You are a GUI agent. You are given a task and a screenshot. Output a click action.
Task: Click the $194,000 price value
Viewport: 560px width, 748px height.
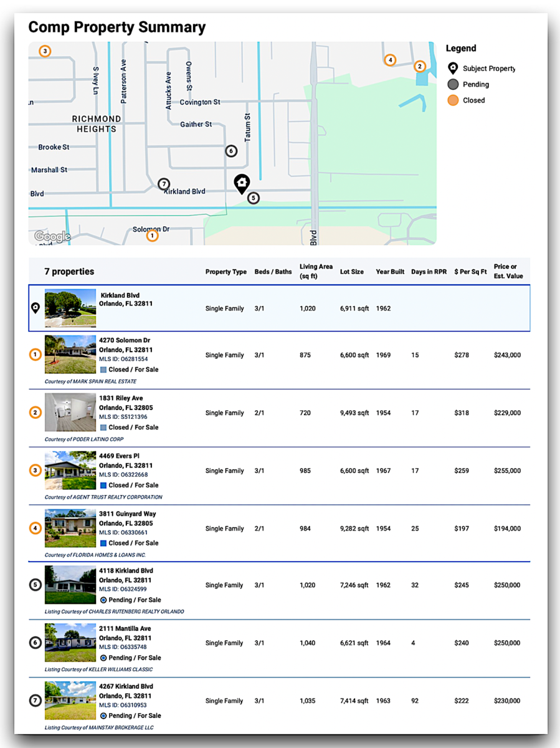pos(507,529)
